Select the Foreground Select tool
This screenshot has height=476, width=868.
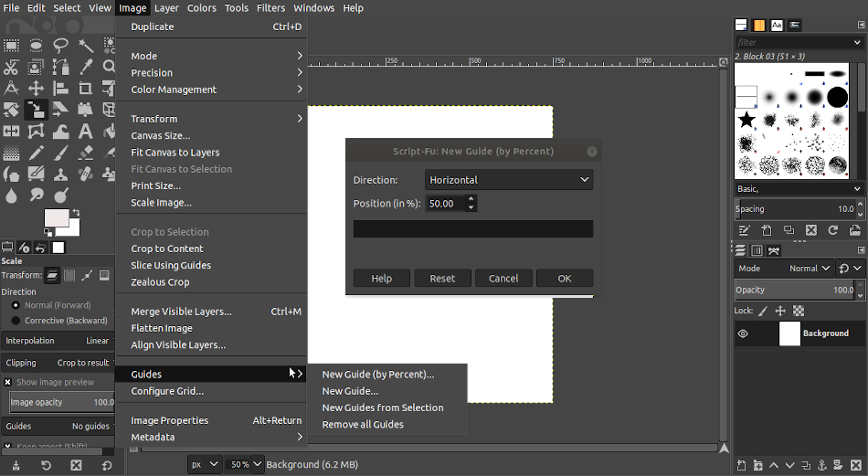(36, 67)
